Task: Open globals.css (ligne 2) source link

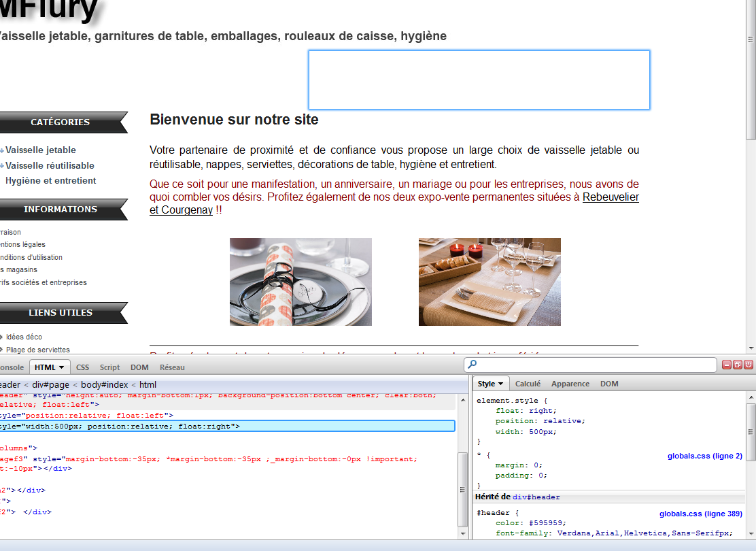Action: click(705, 456)
